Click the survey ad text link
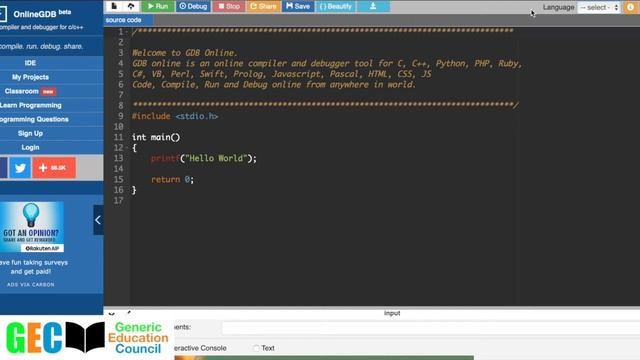The image size is (640, 360). tap(34, 267)
